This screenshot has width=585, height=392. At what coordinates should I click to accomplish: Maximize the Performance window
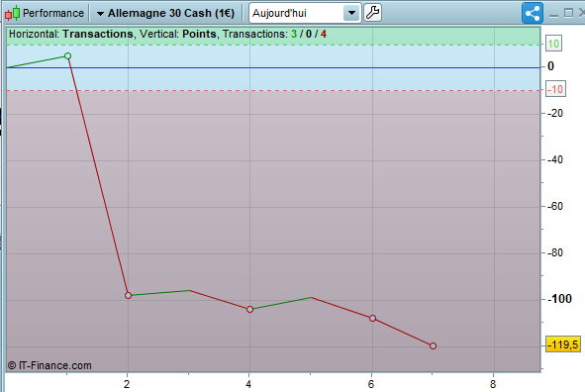point(568,13)
